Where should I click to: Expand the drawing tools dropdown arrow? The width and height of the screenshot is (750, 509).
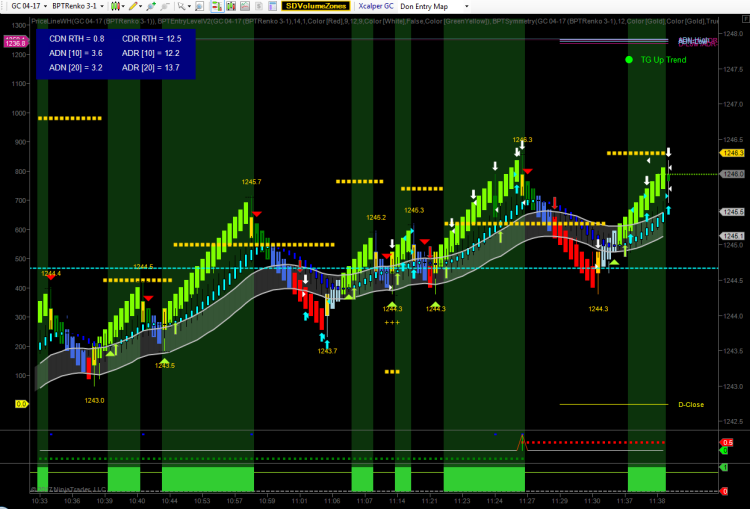point(140,6)
